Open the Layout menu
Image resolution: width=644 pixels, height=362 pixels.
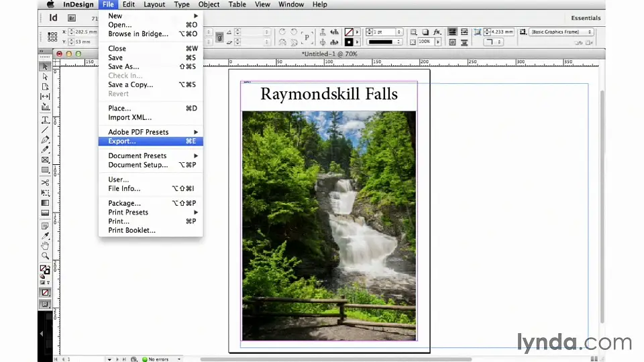click(154, 5)
